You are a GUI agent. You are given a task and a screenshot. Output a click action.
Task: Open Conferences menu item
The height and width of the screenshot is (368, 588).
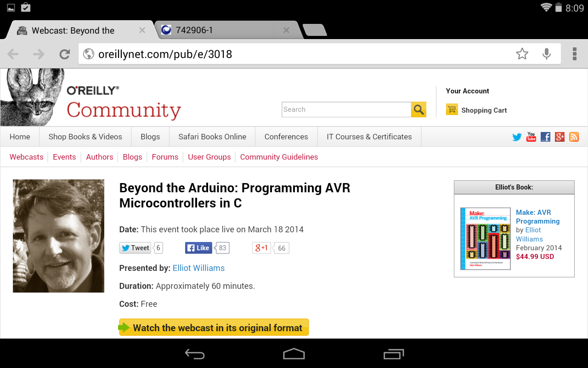coord(286,137)
